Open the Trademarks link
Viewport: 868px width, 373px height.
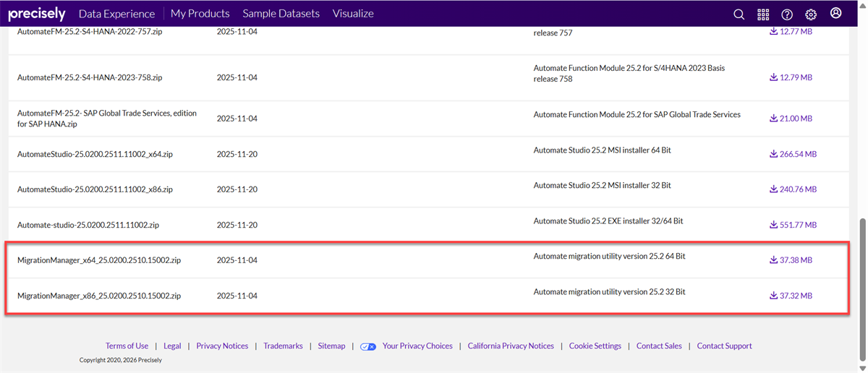283,346
